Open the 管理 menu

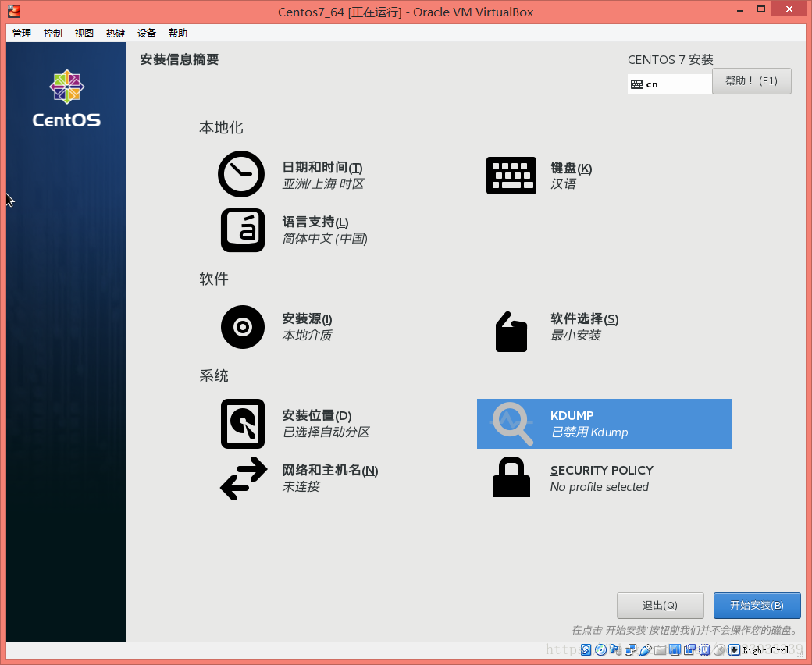coord(22,33)
